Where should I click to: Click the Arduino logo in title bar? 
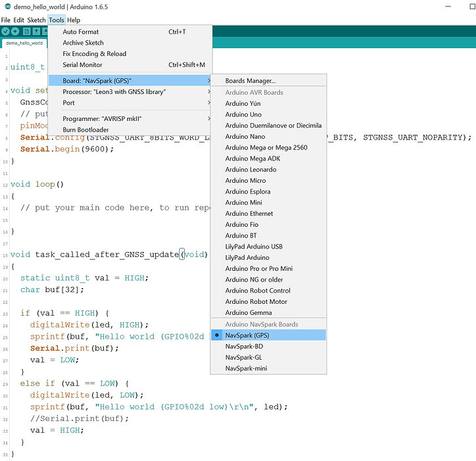click(8, 7)
